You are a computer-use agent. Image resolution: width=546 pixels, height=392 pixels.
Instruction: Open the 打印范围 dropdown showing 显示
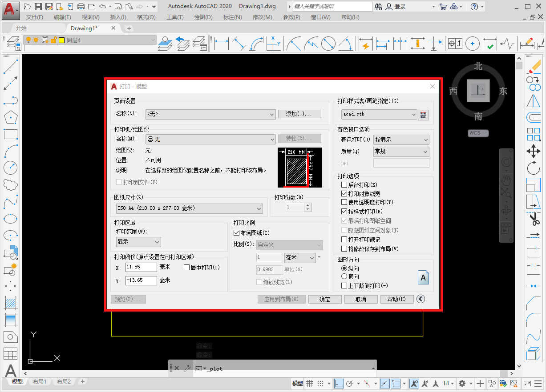point(138,242)
